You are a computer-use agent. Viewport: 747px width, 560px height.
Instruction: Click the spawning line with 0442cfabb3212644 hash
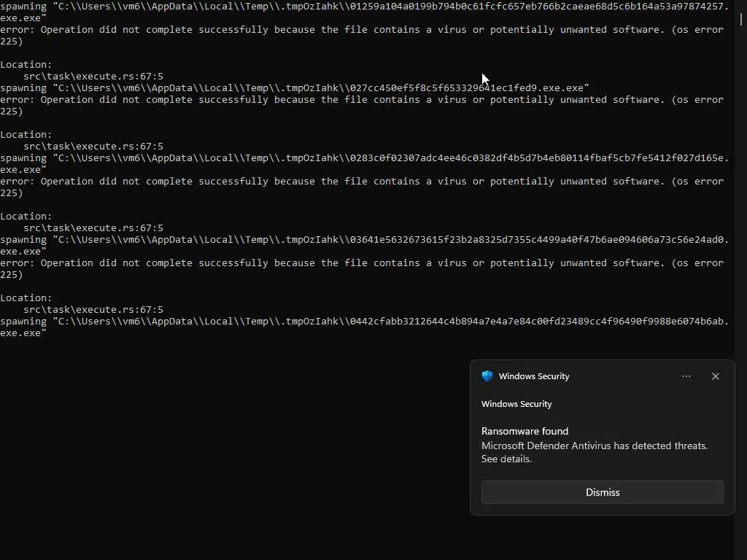click(365, 327)
